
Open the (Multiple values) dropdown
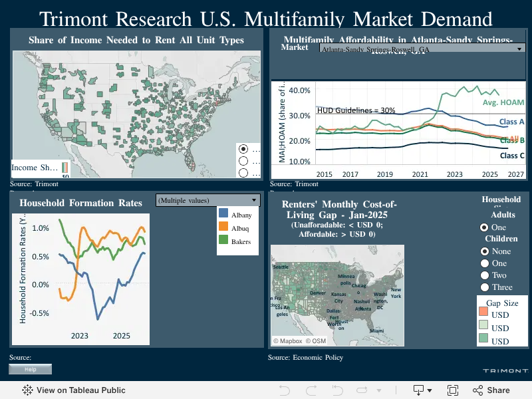(208, 200)
